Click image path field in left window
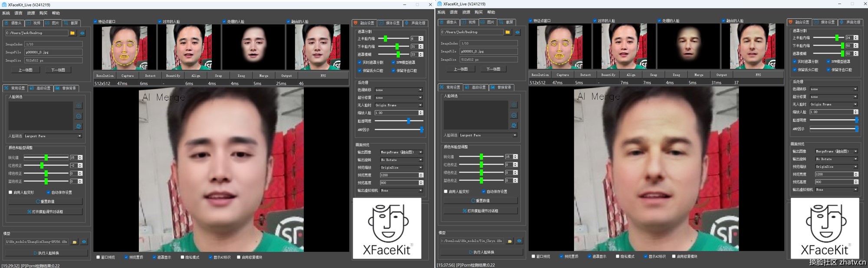The width and height of the screenshot is (868, 268). click(x=37, y=33)
